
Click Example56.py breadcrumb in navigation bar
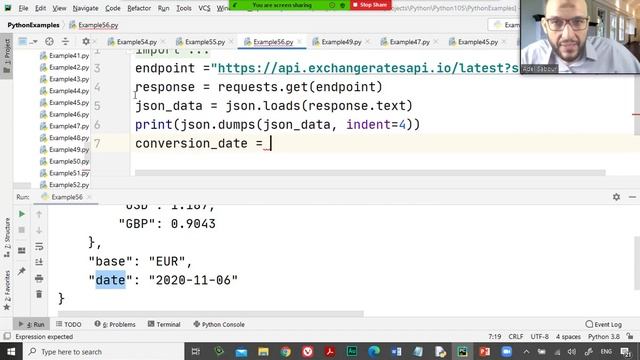point(94,25)
